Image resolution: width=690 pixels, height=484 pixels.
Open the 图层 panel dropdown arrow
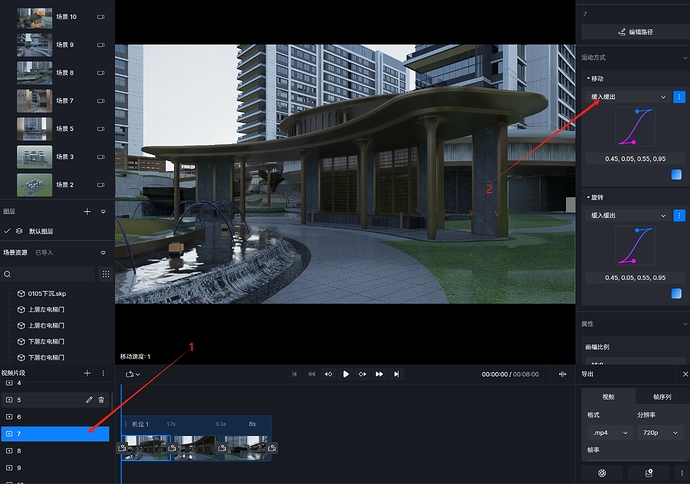point(103,212)
